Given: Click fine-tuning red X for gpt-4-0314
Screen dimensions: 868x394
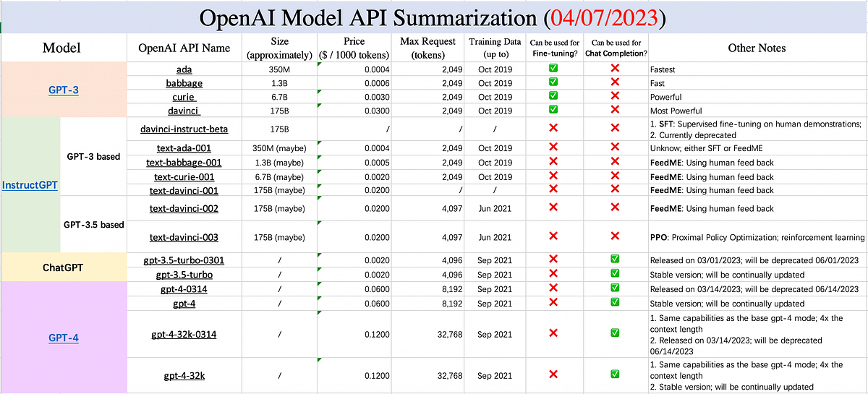Looking at the screenshot, I should (x=553, y=288).
